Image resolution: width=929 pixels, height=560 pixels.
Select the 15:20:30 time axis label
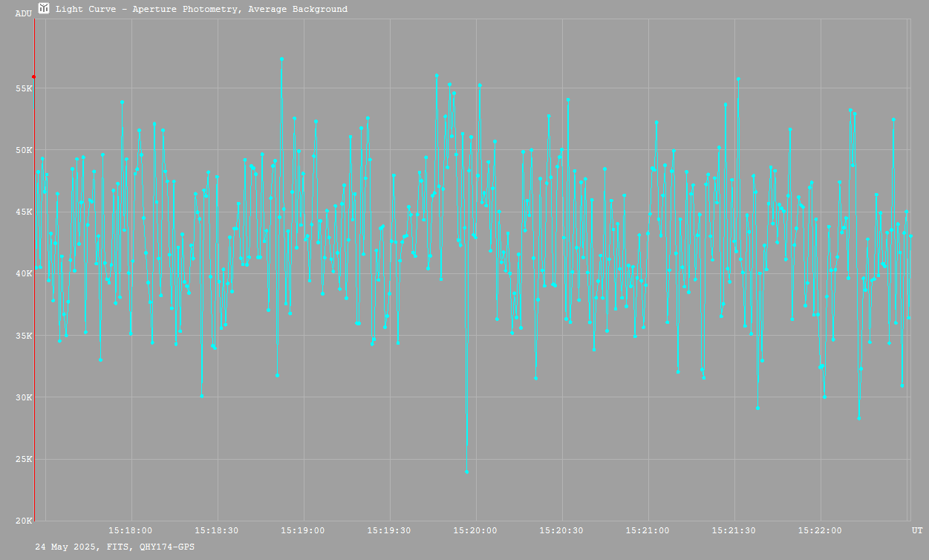561,530
